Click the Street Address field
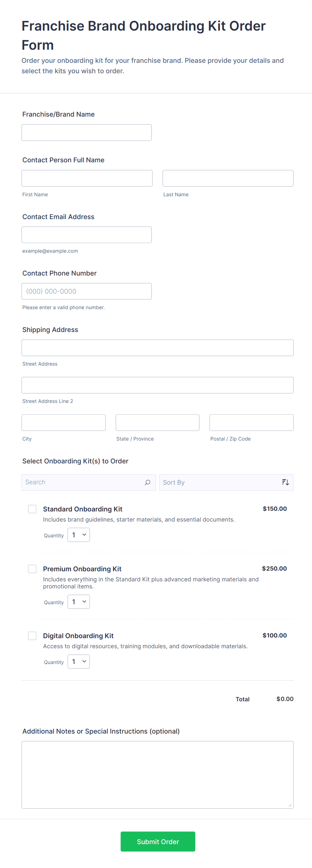This screenshot has width=312, height=868. coord(157,348)
